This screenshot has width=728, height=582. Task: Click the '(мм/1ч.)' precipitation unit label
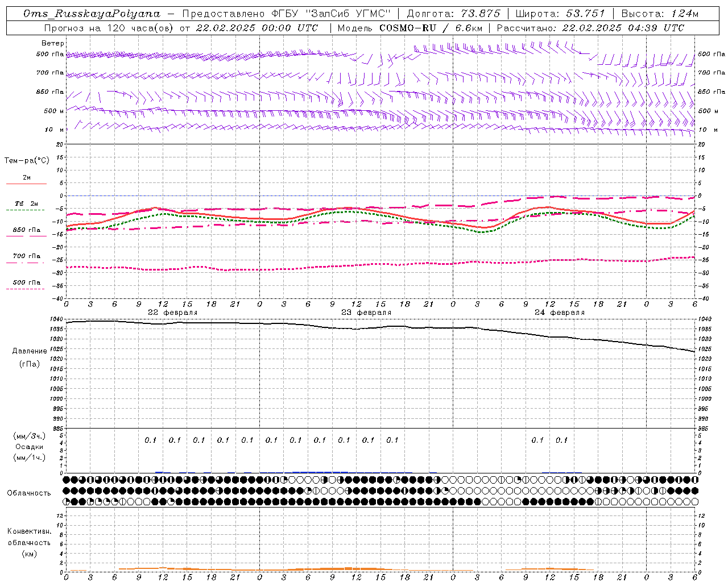coord(30,458)
